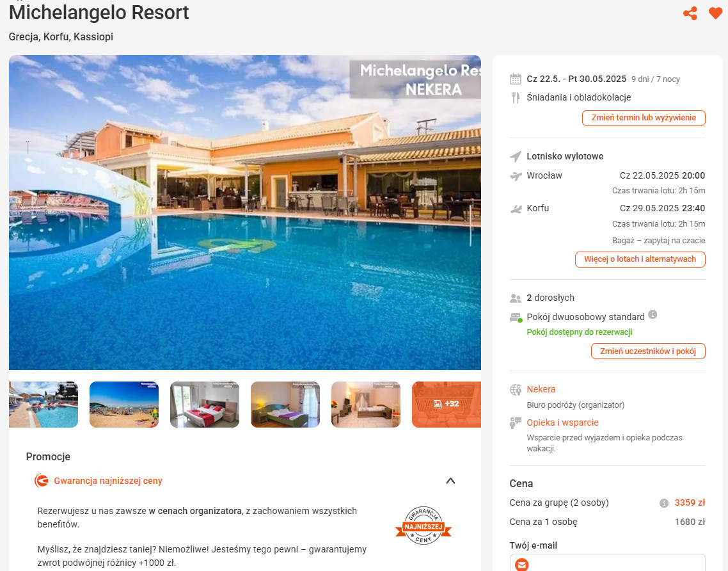Viewport: 728px width, 571px height.
Task: Click the Gwarancja najniższej ceny badge
Action: 423,526
